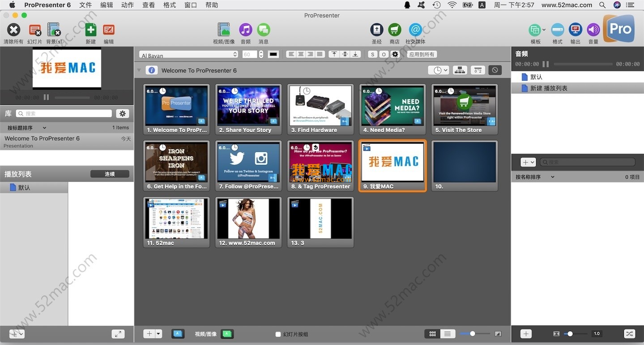The image size is (644, 345).
Task: Clear backgrounds with 背景(s) icon
Action: (54, 30)
